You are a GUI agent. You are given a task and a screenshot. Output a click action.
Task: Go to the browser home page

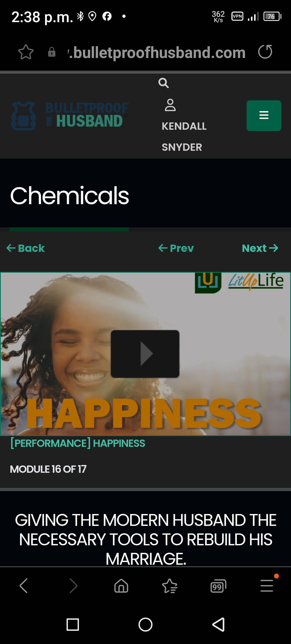(x=121, y=586)
